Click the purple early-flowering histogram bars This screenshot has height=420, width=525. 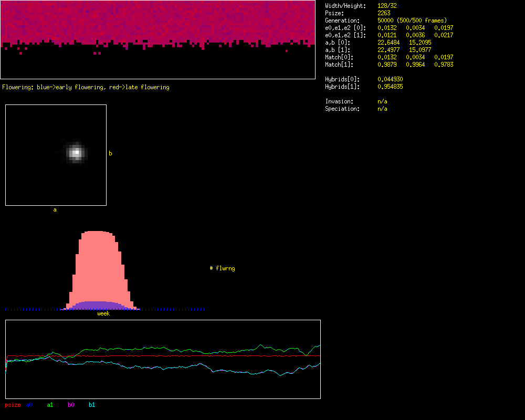pos(94,305)
